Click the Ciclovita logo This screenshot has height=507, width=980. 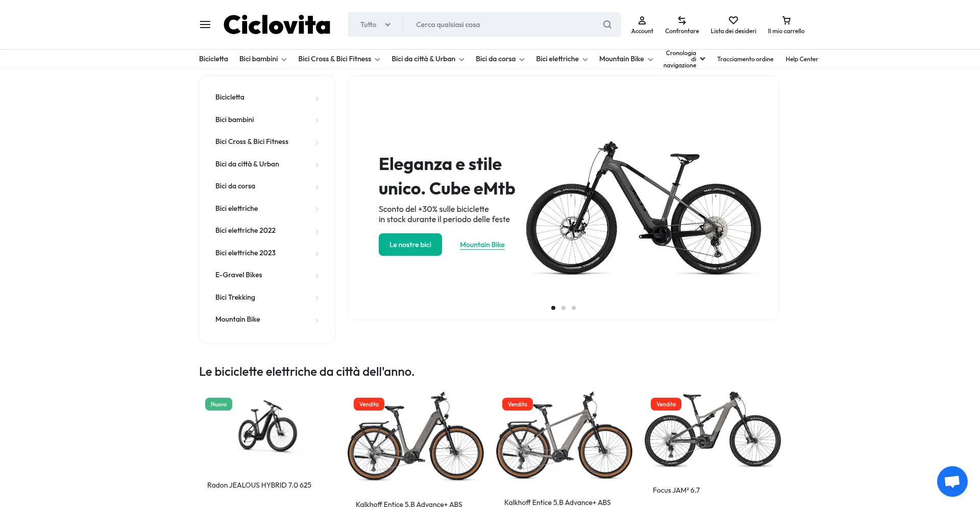pyautogui.click(x=277, y=25)
